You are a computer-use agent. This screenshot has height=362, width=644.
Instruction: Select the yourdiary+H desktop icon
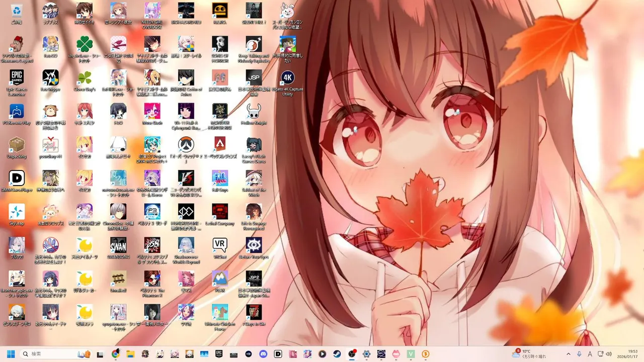pos(50,148)
